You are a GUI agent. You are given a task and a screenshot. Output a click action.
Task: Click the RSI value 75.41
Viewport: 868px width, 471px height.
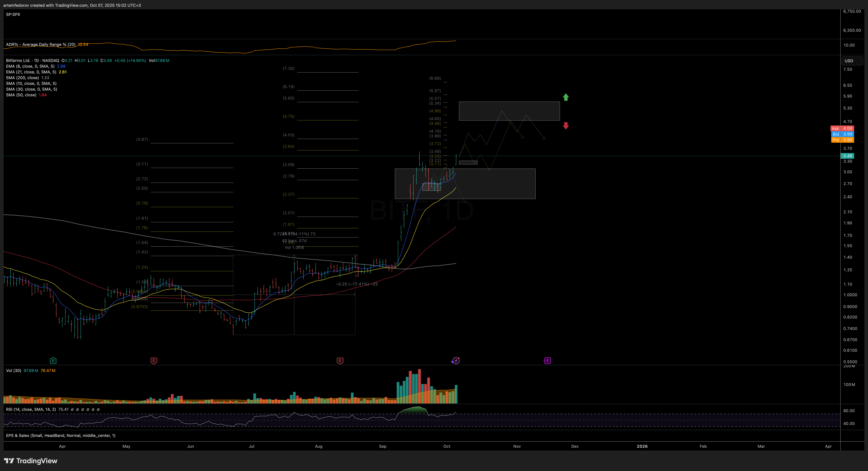tap(63, 409)
